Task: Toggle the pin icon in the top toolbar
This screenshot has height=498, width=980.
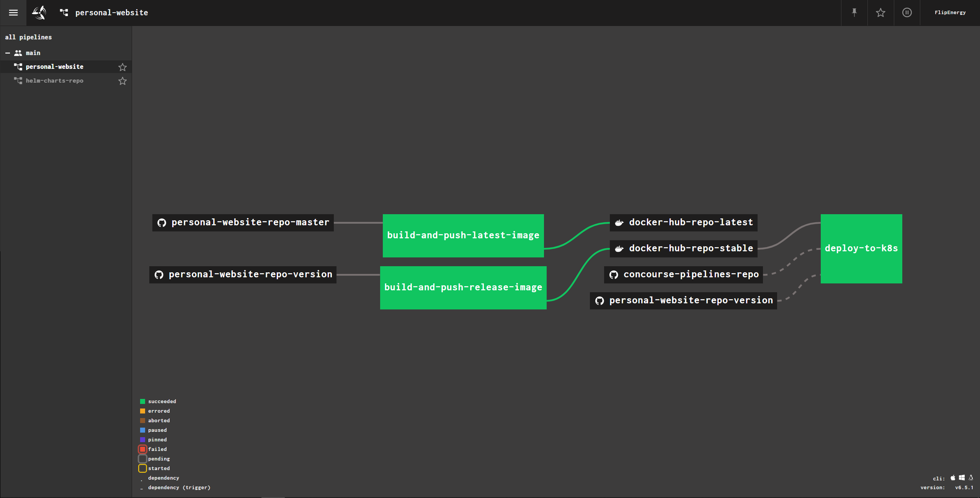Action: (x=855, y=12)
